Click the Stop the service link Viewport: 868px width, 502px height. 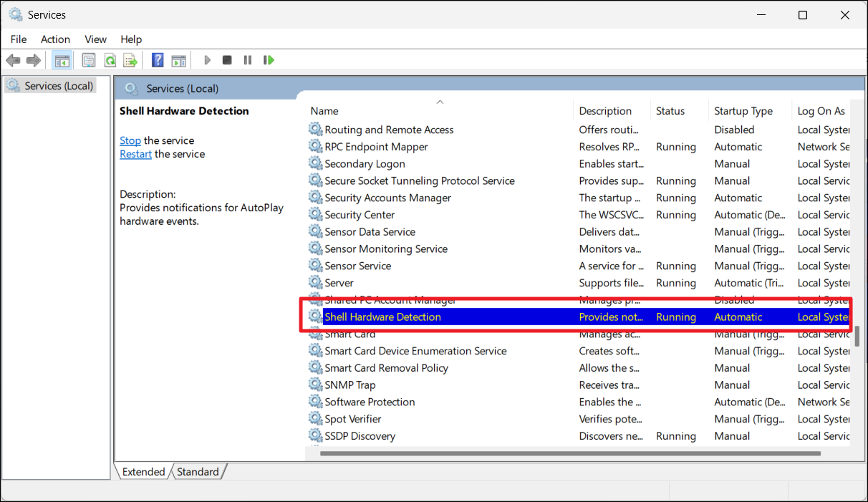click(130, 140)
